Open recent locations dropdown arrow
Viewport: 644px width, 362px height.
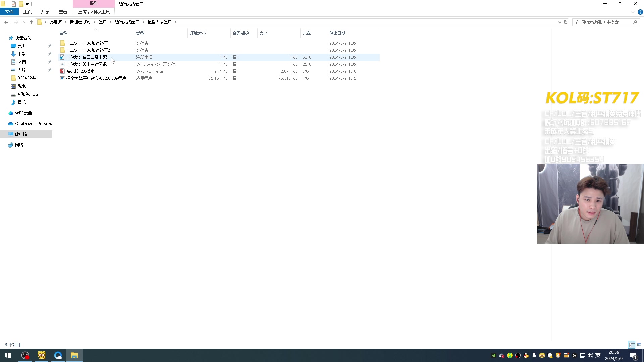[x=24, y=22]
